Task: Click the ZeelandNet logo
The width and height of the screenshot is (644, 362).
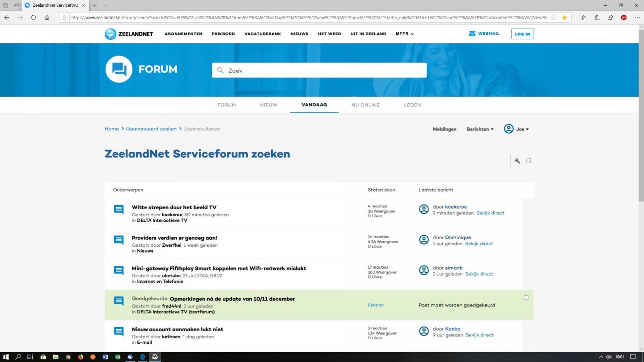Action: click(129, 34)
